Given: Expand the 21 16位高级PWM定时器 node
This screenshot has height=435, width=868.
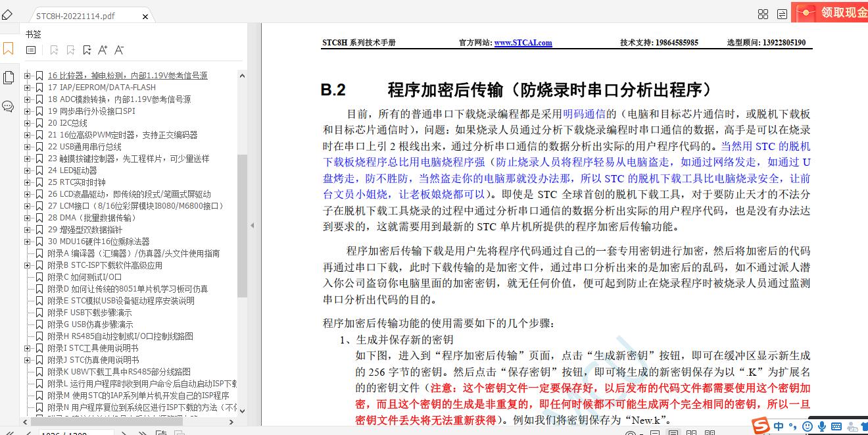Looking at the screenshot, I should (x=28, y=135).
